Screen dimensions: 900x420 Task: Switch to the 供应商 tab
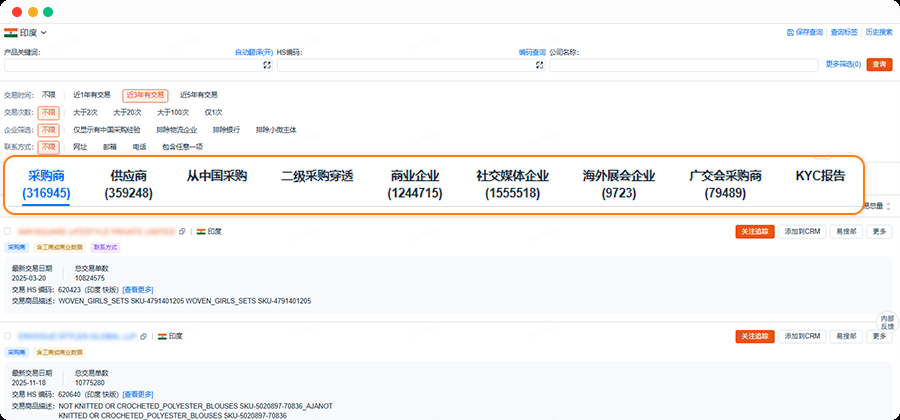click(128, 184)
